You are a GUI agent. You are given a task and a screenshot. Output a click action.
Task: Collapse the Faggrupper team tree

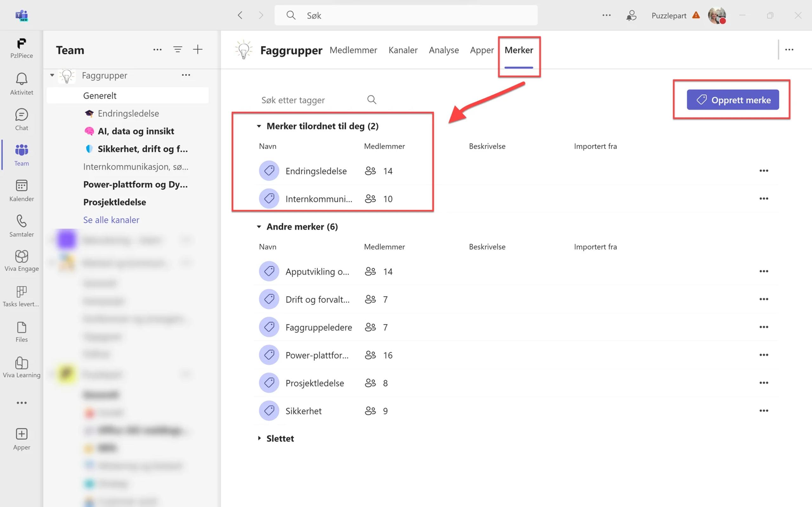(x=52, y=75)
